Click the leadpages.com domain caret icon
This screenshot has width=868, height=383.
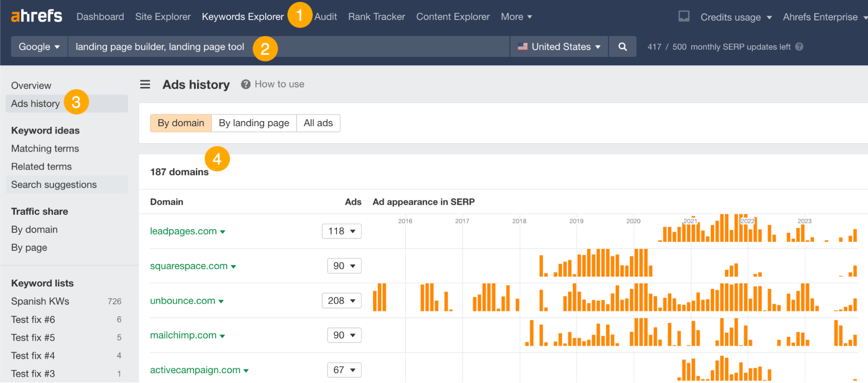223,232
